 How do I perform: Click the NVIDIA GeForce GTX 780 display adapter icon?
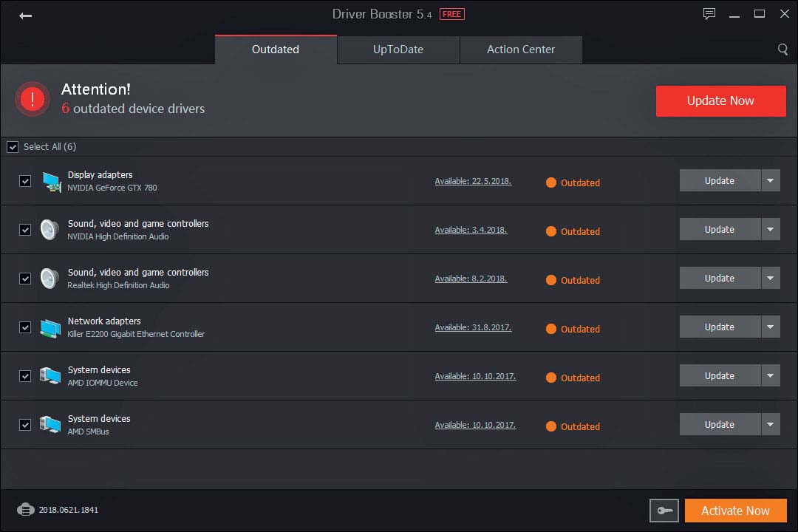click(52, 182)
